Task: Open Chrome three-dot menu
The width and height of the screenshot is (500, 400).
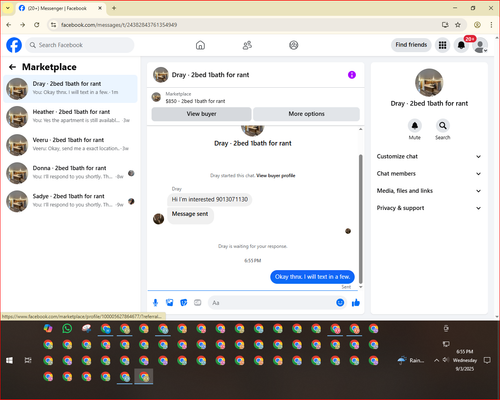Action: click(x=491, y=25)
